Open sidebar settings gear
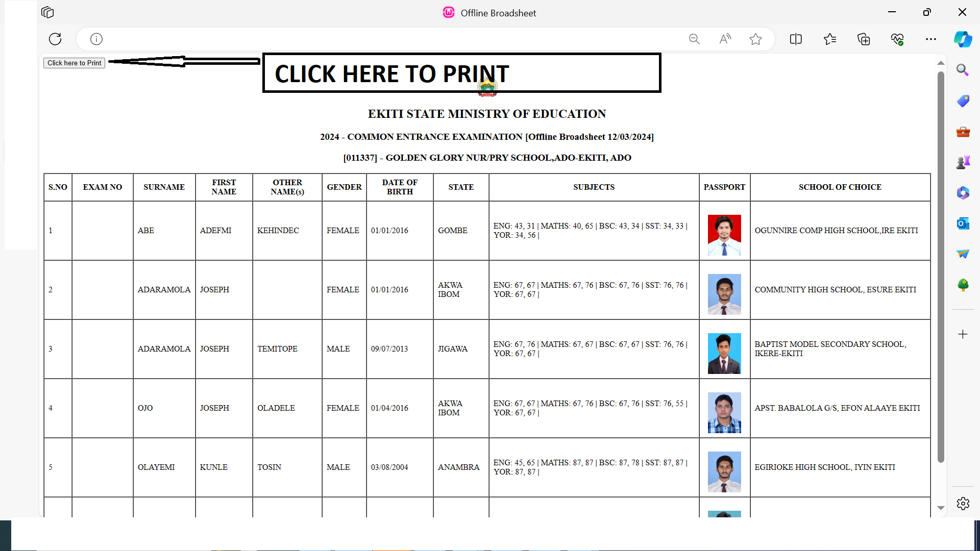Image resolution: width=980 pixels, height=551 pixels. click(x=963, y=504)
